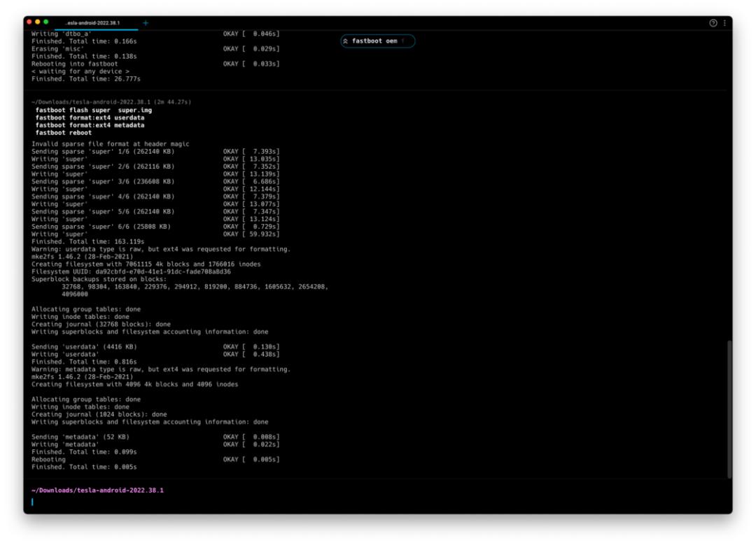The image size is (756, 545).
Task: Select 'Finished. Total time: 0.816s' line
Action: [85, 362]
